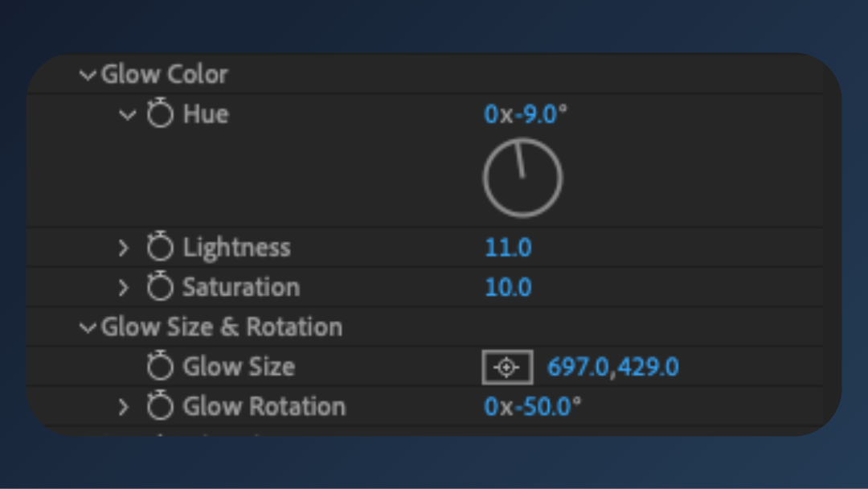Click the Saturation value 10.0
868x489 pixels.
pos(508,287)
